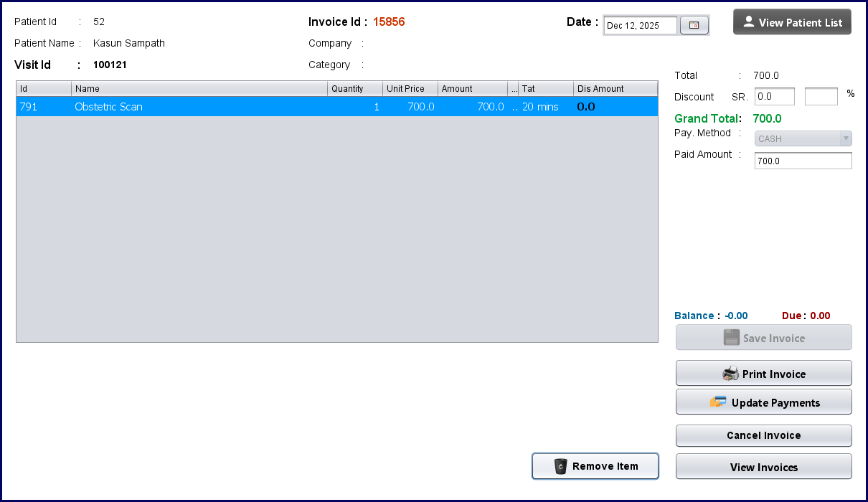
Task: Click the trash bin icon on Remove Item
Action: point(561,466)
